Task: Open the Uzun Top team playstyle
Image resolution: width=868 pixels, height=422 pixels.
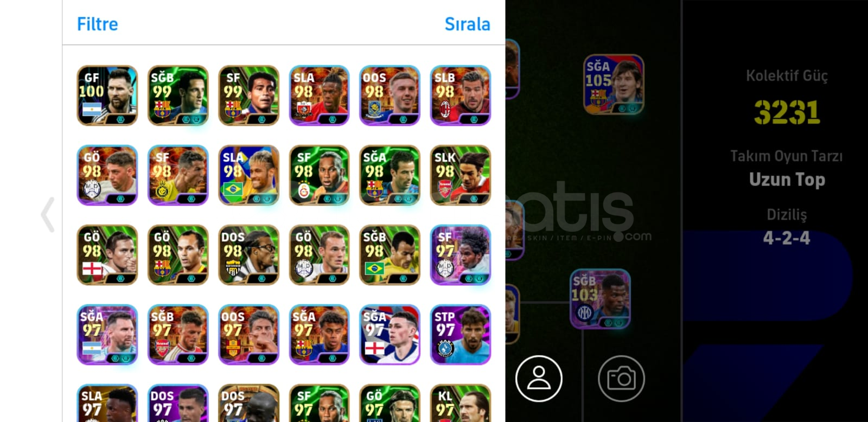Action: point(787,180)
